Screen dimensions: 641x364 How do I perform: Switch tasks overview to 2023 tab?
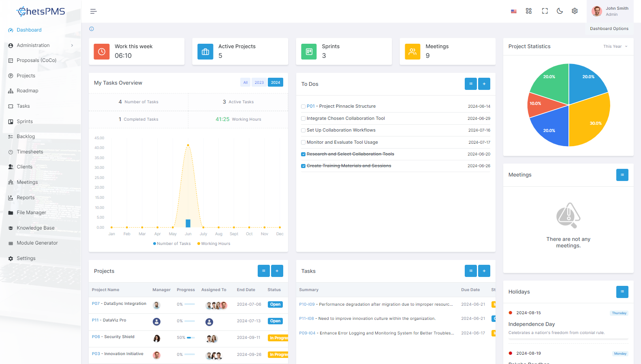(x=259, y=83)
